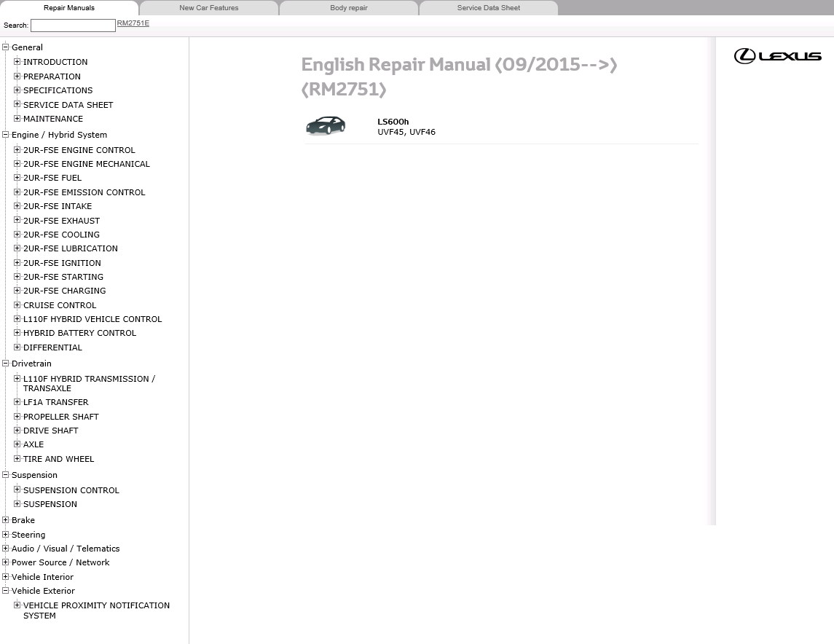
Task: Collapse the Drivetrain section
Action: (x=6, y=364)
